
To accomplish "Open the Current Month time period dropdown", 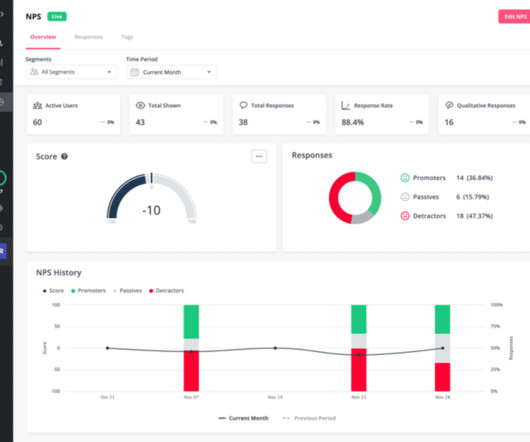I will [x=171, y=72].
